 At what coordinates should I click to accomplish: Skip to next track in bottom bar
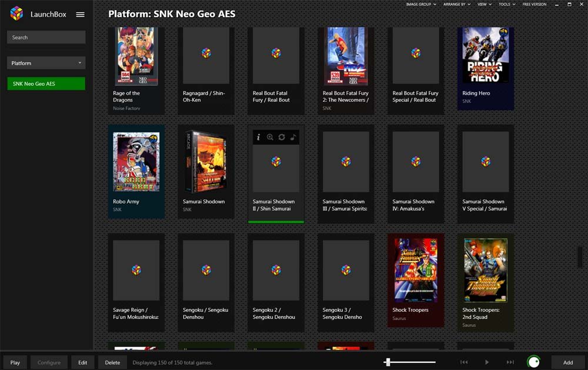[x=510, y=362]
